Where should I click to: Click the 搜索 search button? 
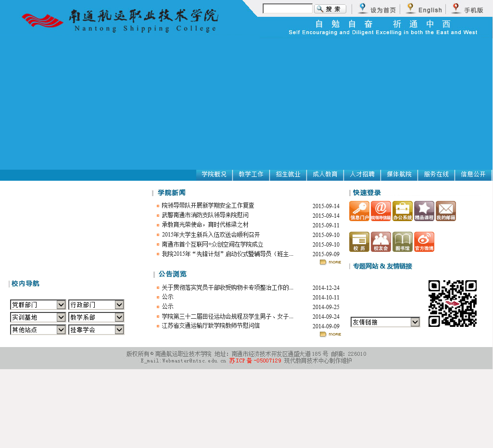(330, 9)
